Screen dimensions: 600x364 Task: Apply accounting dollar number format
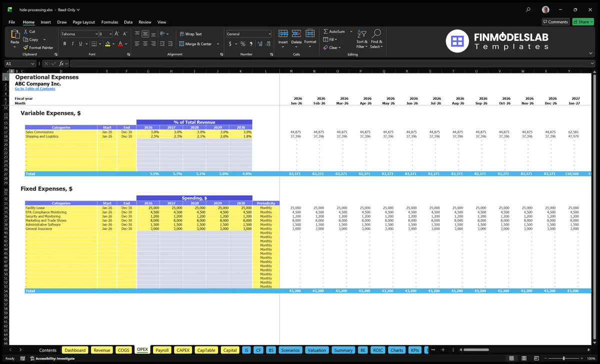click(x=230, y=44)
